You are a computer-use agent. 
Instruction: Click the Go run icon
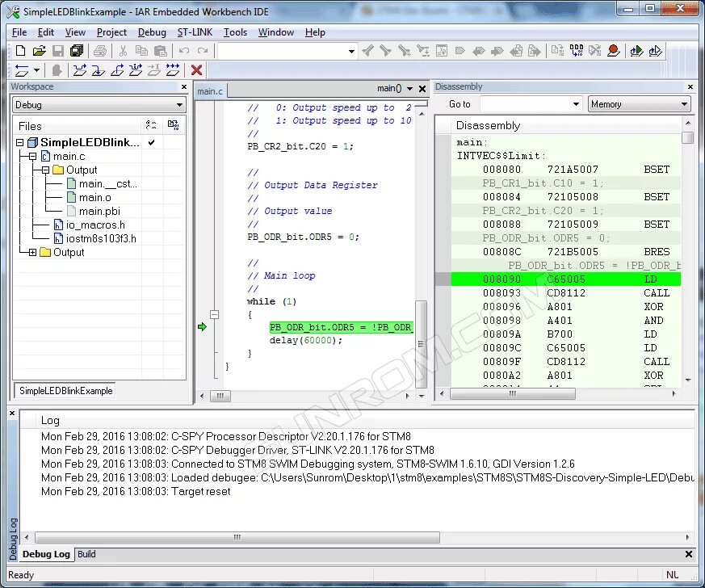tap(173, 70)
